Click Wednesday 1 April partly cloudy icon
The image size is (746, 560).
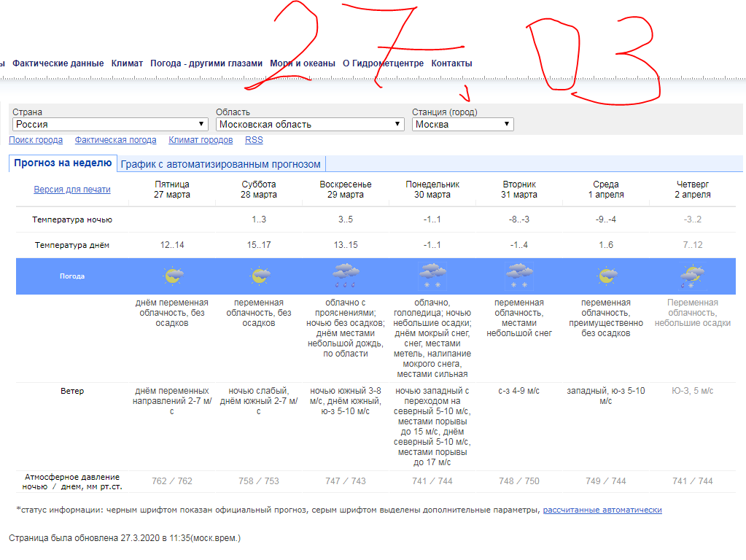tap(607, 276)
